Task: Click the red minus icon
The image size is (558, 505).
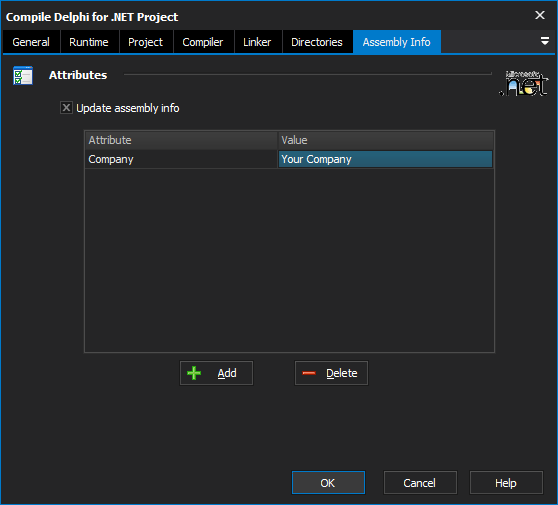Action: pyautogui.click(x=309, y=373)
